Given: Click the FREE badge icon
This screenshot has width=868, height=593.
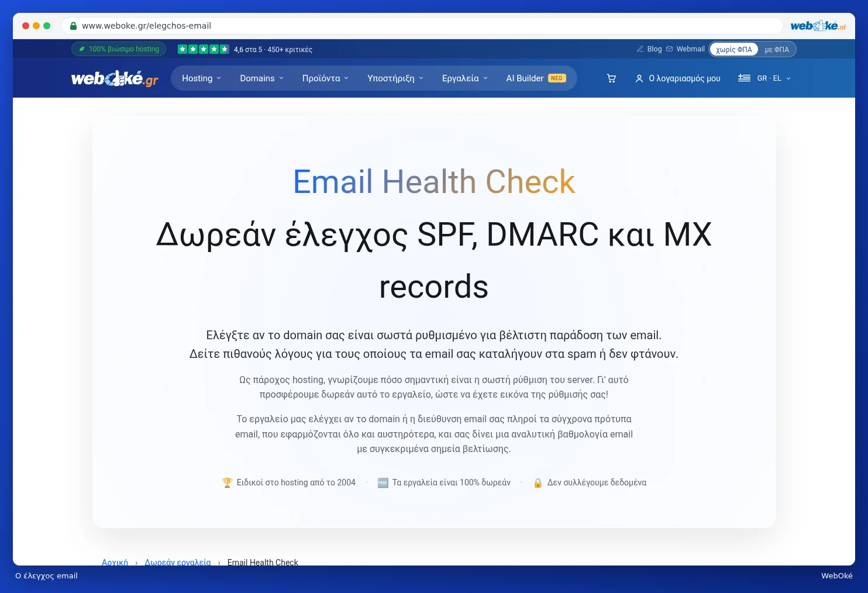Looking at the screenshot, I should pos(383,482).
